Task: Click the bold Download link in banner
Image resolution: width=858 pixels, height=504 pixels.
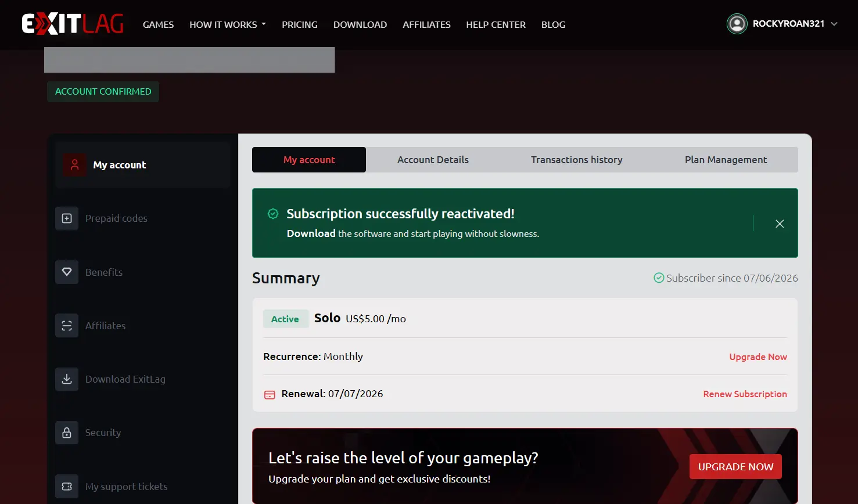Action: [x=311, y=233]
